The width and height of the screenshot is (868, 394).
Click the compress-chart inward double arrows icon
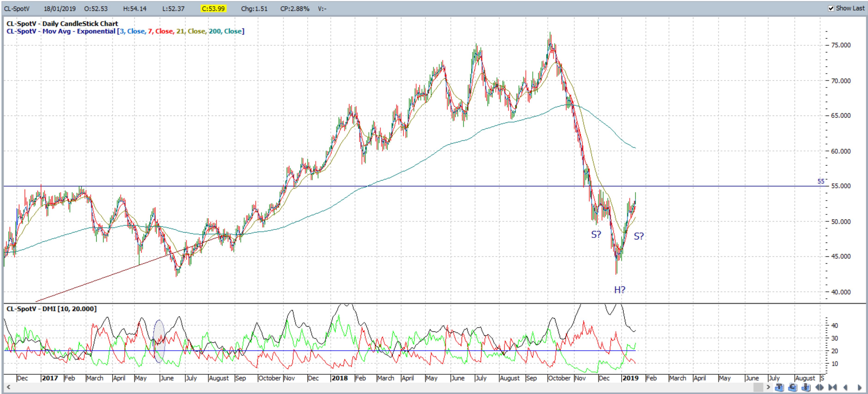(833, 387)
